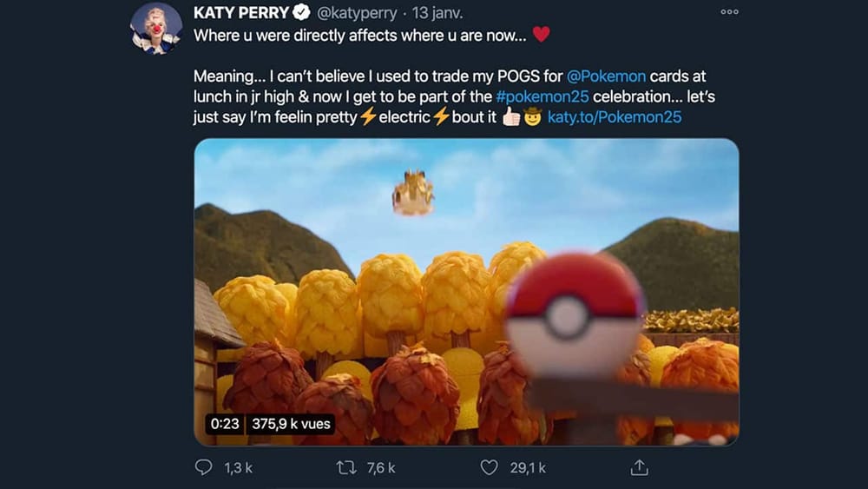Click the @katyperry handle
Viewport: 868px width, 489px height.
[x=353, y=13]
